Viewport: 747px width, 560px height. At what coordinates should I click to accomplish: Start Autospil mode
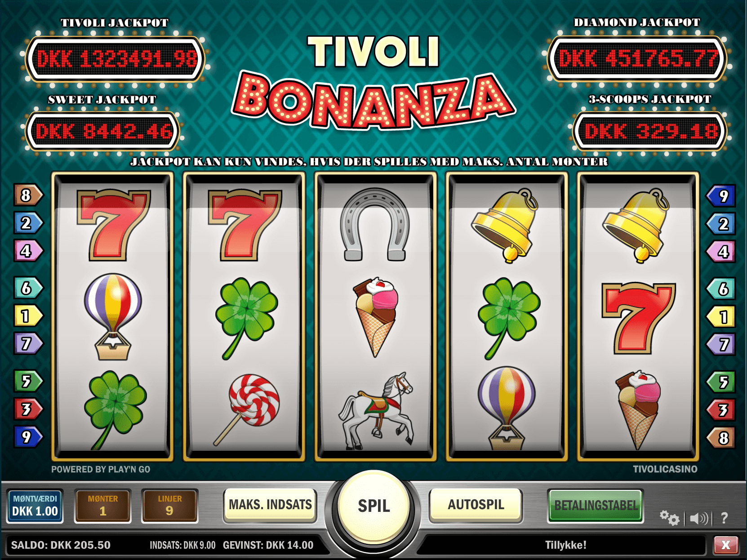tap(476, 505)
